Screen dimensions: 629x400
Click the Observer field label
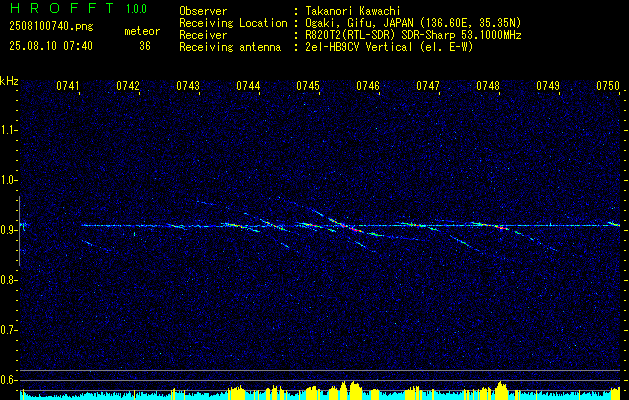(x=203, y=11)
